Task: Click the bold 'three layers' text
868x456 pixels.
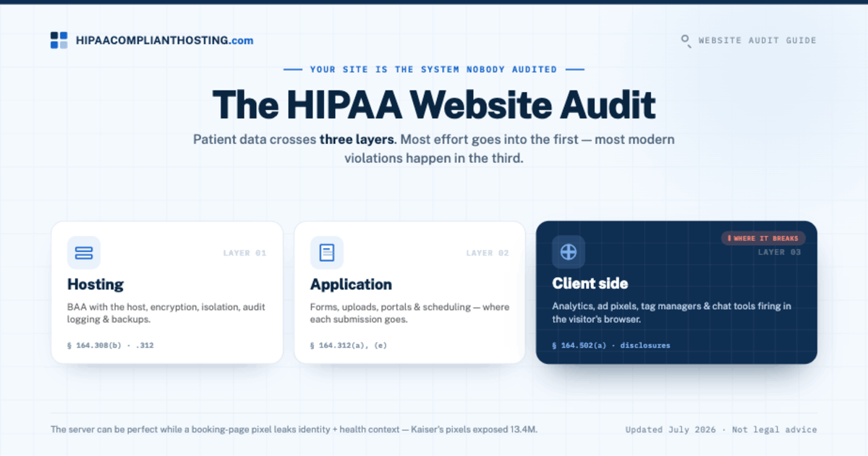Action: [357, 139]
